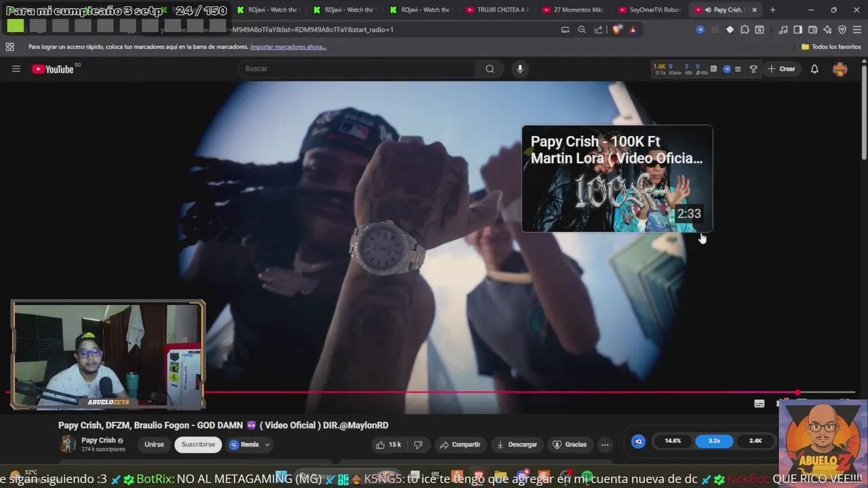
Task: Open the Brave music playlist icon
Action: [783, 30]
